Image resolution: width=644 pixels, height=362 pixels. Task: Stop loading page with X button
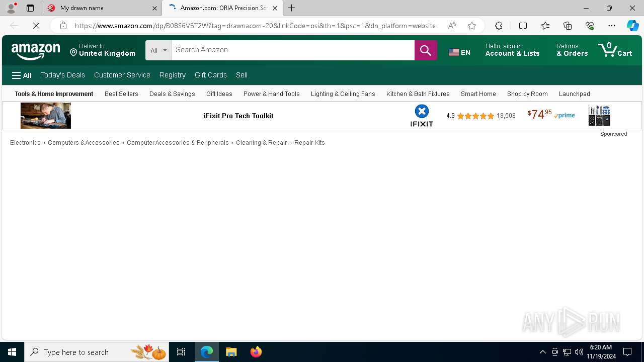click(x=36, y=26)
